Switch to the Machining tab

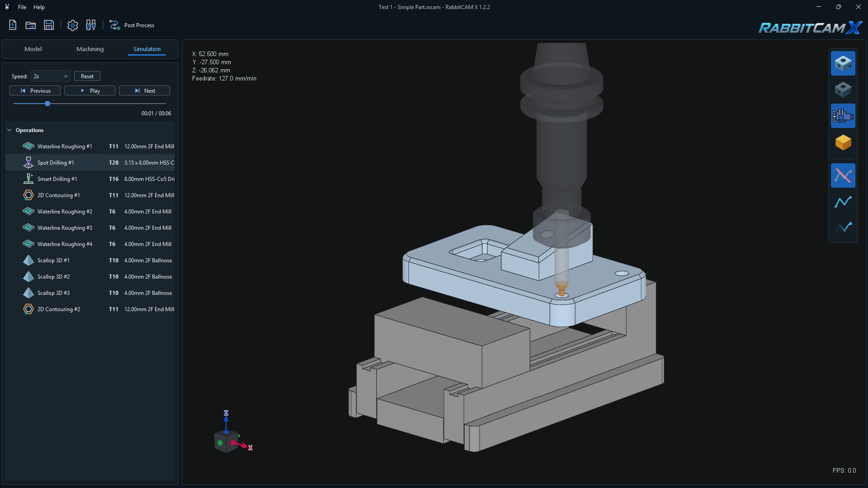click(x=90, y=49)
